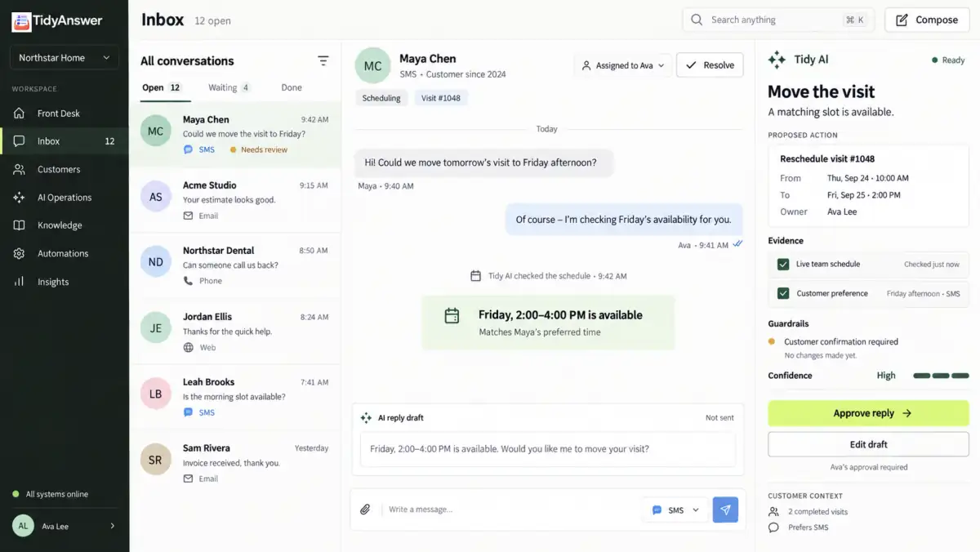Click the SR avatar for Sam Rivera

point(156,460)
